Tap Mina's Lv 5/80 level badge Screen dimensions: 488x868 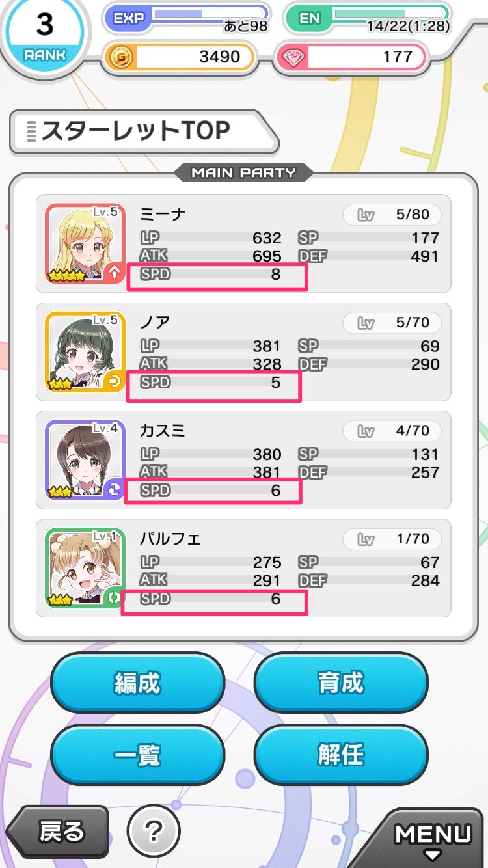[x=392, y=214]
